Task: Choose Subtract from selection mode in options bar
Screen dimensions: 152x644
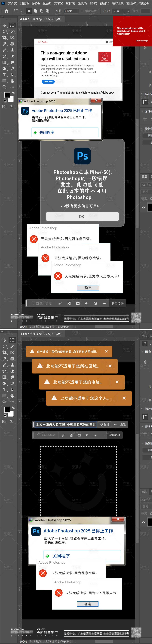Action: coord(42,11)
